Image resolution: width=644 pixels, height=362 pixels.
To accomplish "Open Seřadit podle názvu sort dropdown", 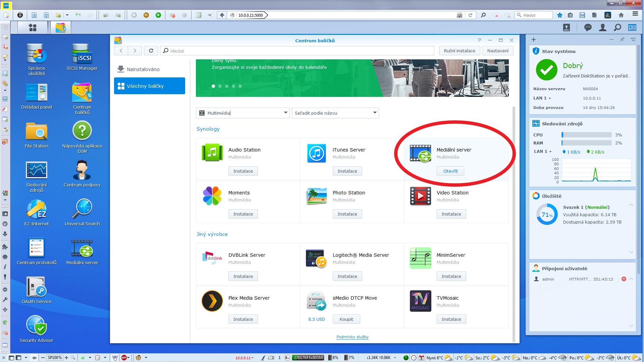I will tap(335, 113).
